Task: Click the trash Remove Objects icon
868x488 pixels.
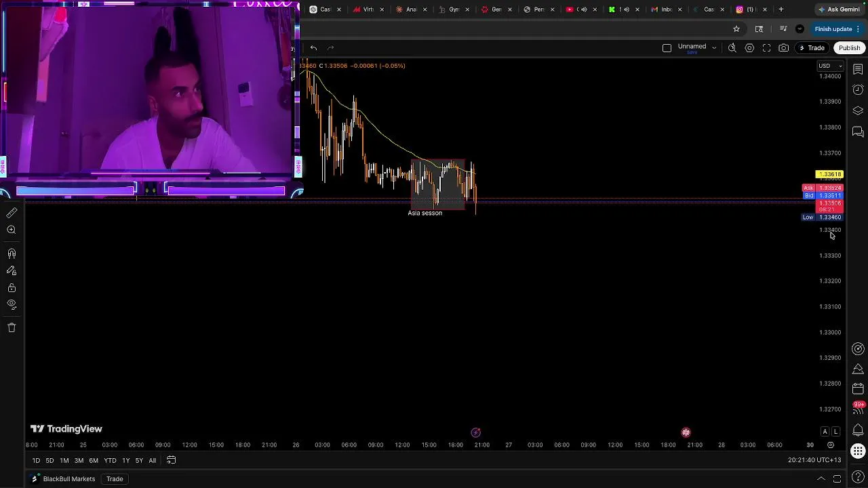Action: coord(12,327)
